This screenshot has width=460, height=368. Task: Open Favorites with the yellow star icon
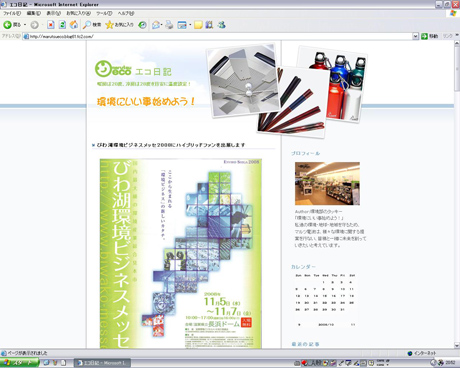[119, 25]
